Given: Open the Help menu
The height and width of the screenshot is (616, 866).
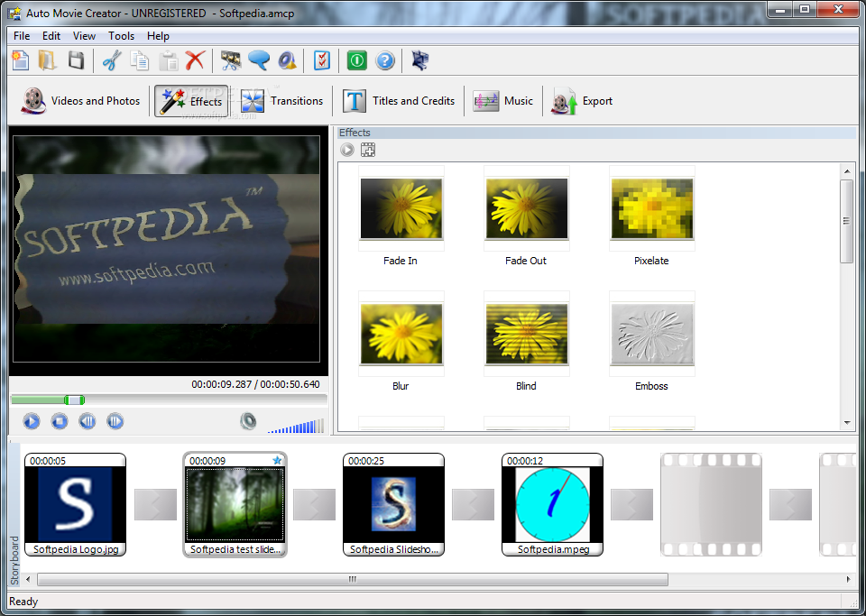Looking at the screenshot, I should tap(158, 36).
